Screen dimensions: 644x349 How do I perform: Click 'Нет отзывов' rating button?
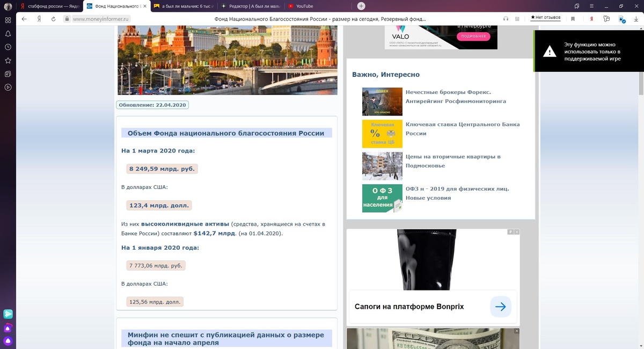546,18
